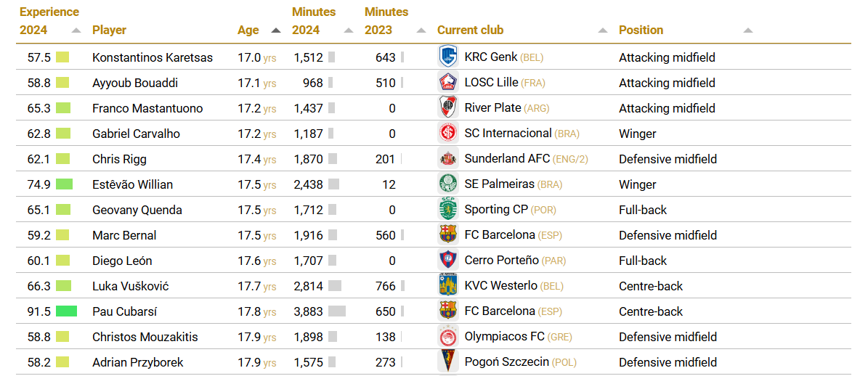Viewport: 868px width, 376px height.
Task: Sort by Experience 2024 arrow
Action: pos(76,30)
